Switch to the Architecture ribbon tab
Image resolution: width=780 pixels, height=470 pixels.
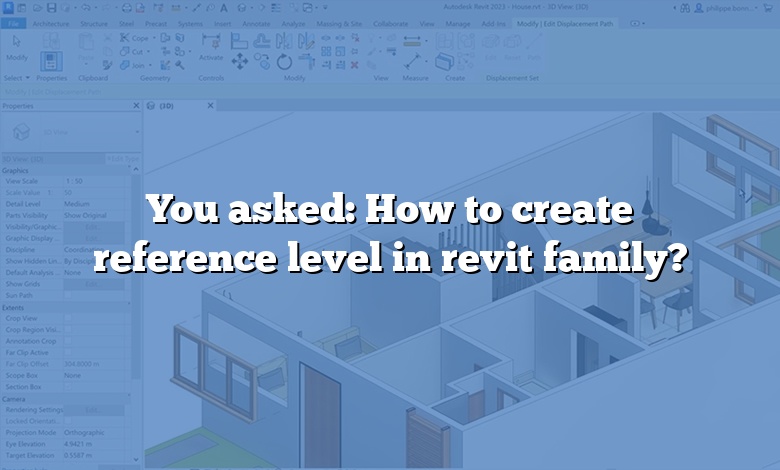(51, 23)
